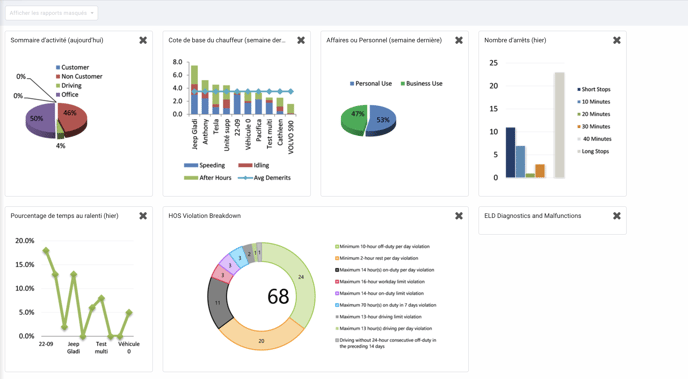Click the Sommaire d'activité (aujourd'hui) title
This screenshot has width=688, height=379.
(57, 40)
